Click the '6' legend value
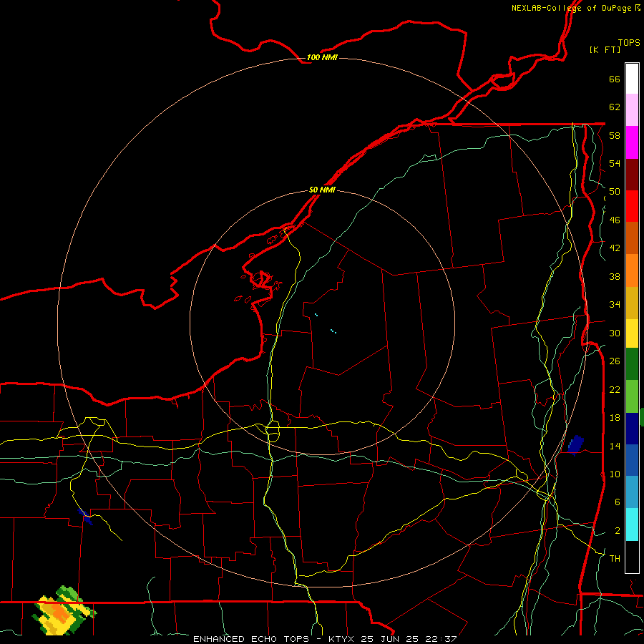Viewport: 644px width, 644px height. tap(618, 502)
